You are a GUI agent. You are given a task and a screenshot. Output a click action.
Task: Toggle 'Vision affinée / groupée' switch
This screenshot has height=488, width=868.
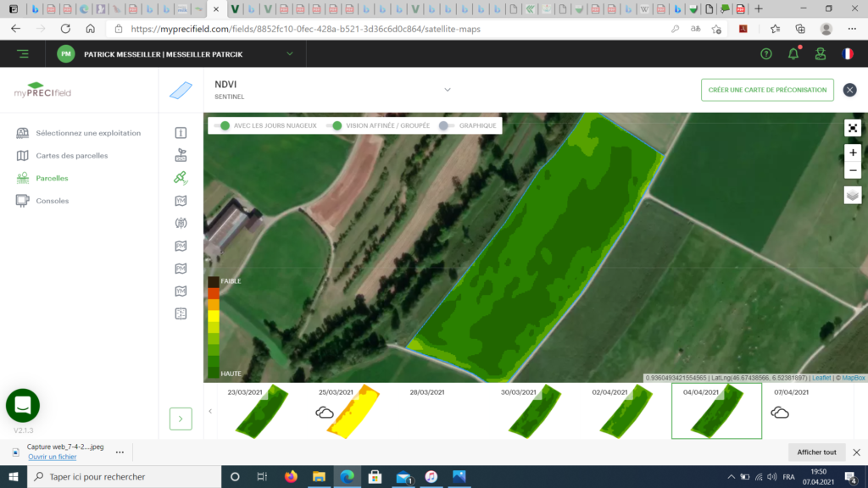pos(335,125)
